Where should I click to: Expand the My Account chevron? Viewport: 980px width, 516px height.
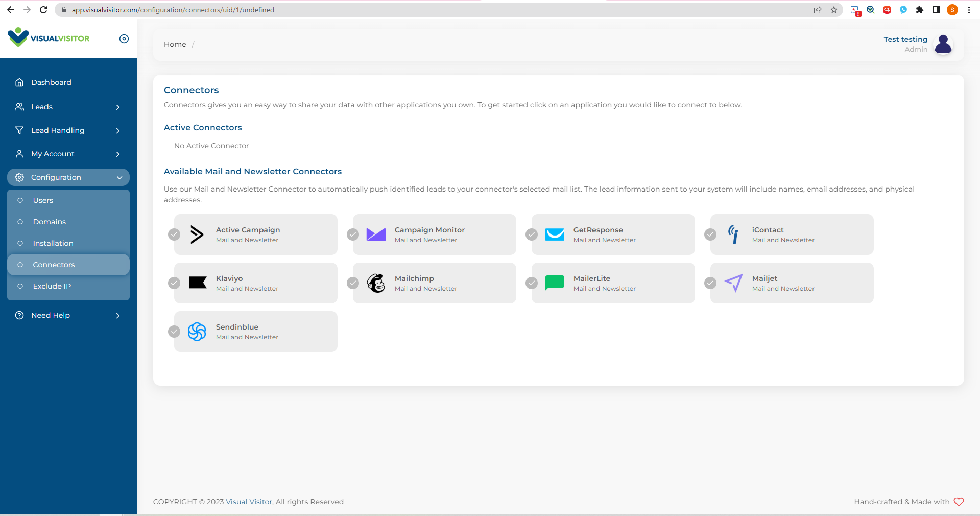tap(118, 154)
